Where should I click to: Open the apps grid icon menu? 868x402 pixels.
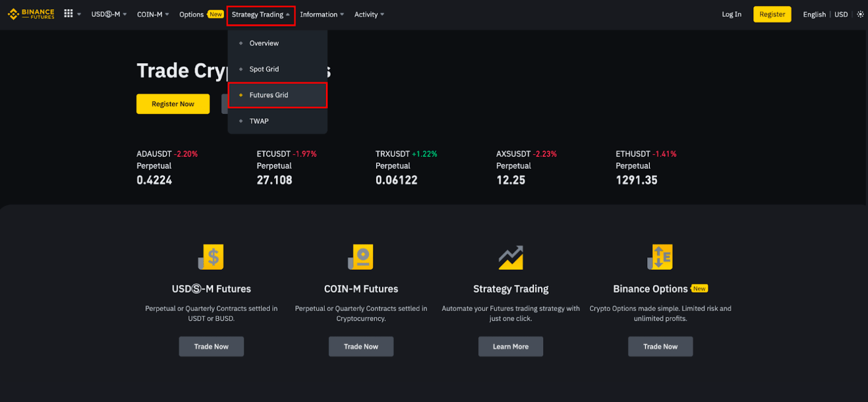click(x=68, y=14)
